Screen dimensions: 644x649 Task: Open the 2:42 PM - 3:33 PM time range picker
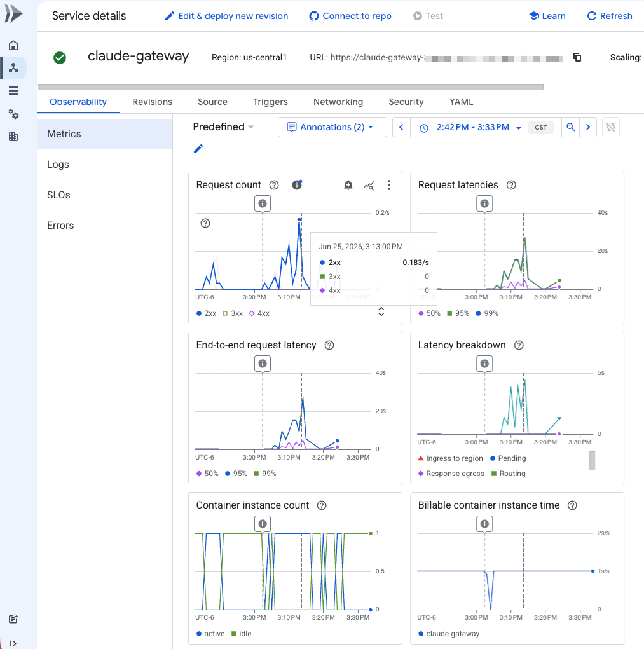coord(470,127)
